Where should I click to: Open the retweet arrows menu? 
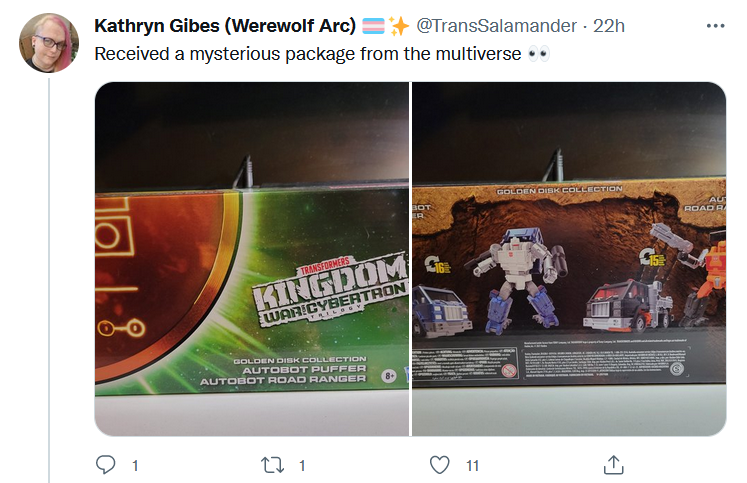[273, 465]
